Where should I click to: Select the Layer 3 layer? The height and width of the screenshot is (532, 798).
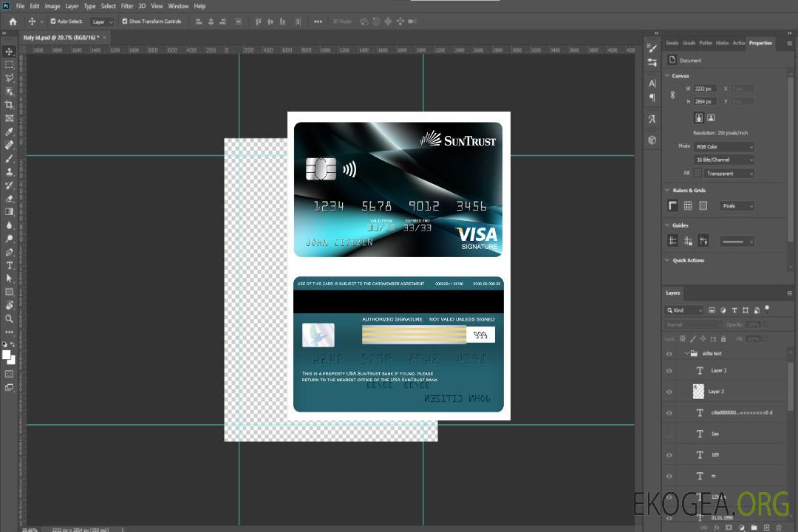point(717,392)
